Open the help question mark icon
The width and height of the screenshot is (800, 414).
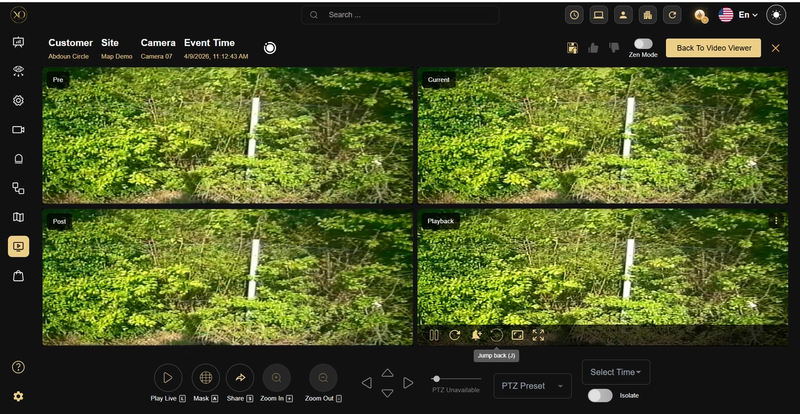18,367
